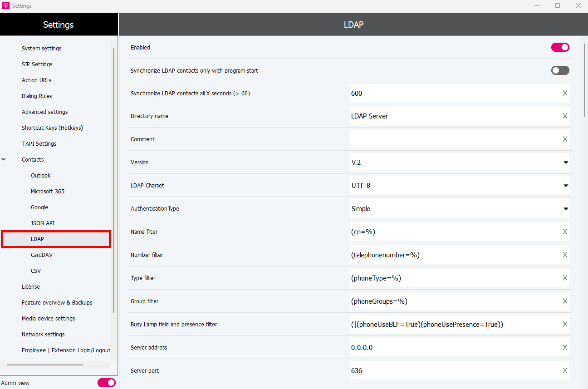588x389 pixels.
Task: Clear the synchronize seconds value with X
Action: pos(565,94)
